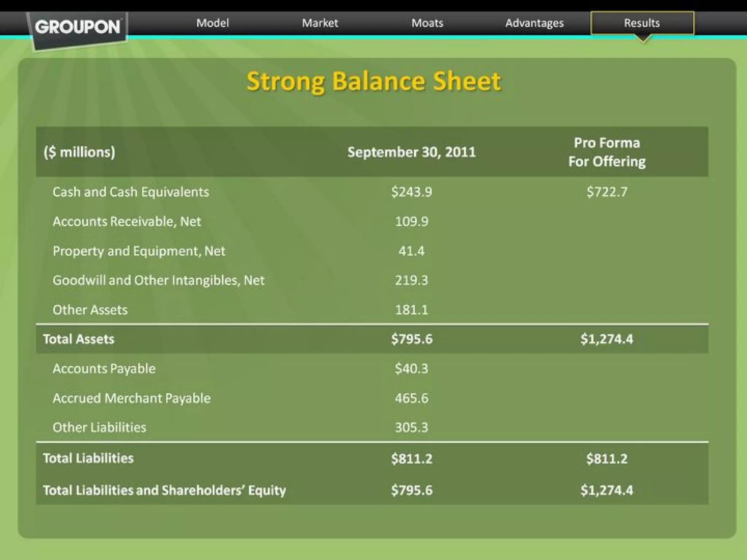Click the Goodwill and Other Intangibles value 219.3
The width and height of the screenshot is (747, 560).
411,280
